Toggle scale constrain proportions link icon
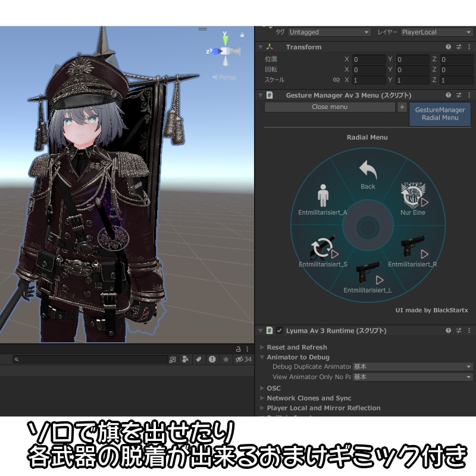Viewport: 476px width, 476px height. tap(336, 80)
